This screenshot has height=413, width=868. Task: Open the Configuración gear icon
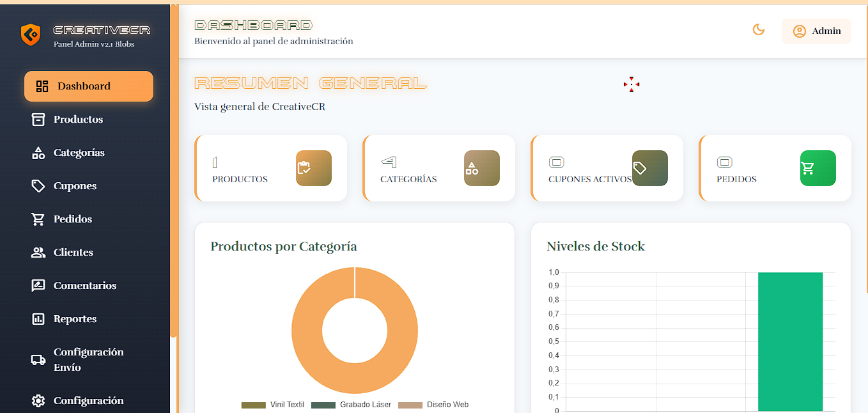pyautogui.click(x=38, y=401)
